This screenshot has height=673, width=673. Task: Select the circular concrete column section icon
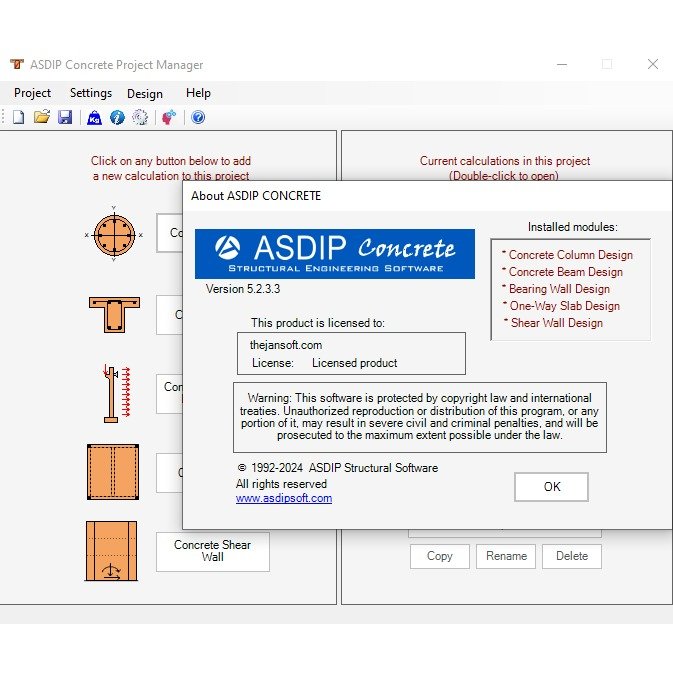pos(114,235)
